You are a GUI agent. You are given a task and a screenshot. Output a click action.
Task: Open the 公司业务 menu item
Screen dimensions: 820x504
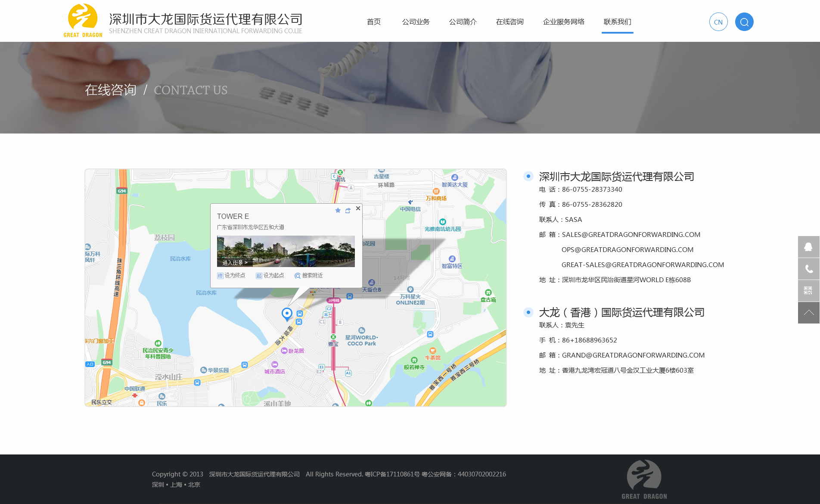coord(416,22)
